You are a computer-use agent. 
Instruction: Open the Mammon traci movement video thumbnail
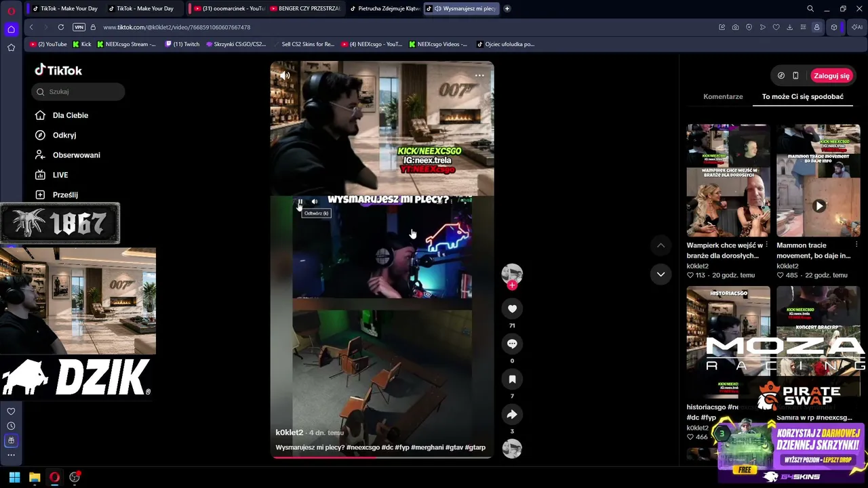click(818, 180)
